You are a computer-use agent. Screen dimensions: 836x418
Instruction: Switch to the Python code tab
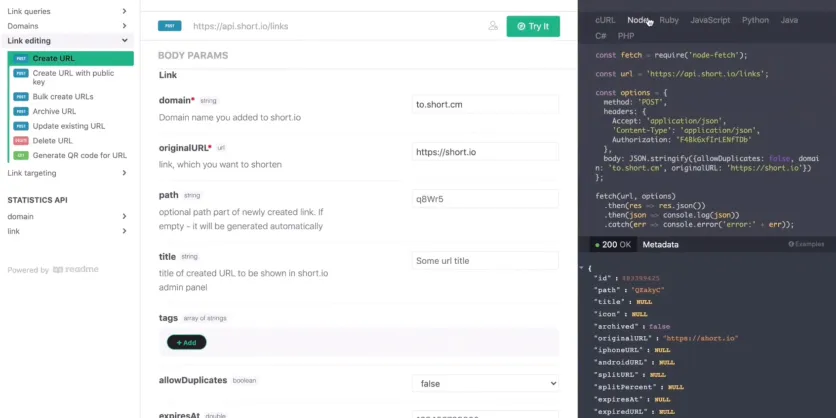pos(755,20)
